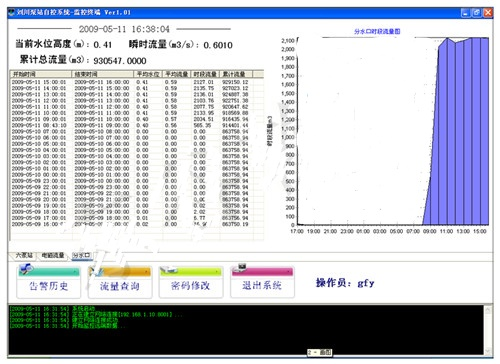Click the log panel's scroll down arrow
Screen dimensions: 500x364
coord(488,351)
